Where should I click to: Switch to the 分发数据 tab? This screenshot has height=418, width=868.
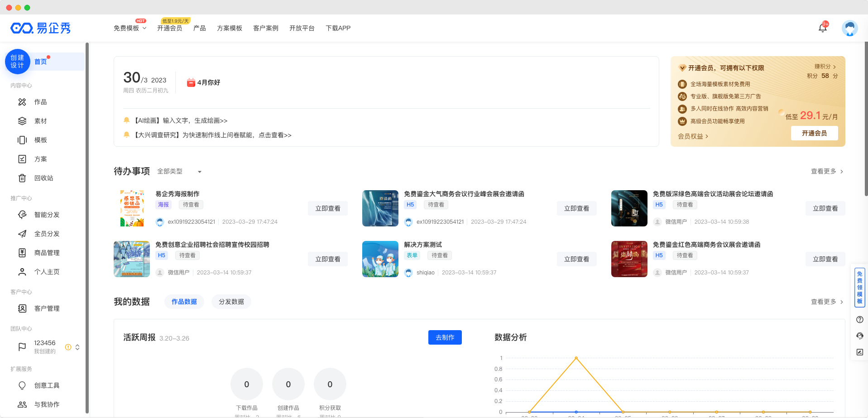[231, 302]
